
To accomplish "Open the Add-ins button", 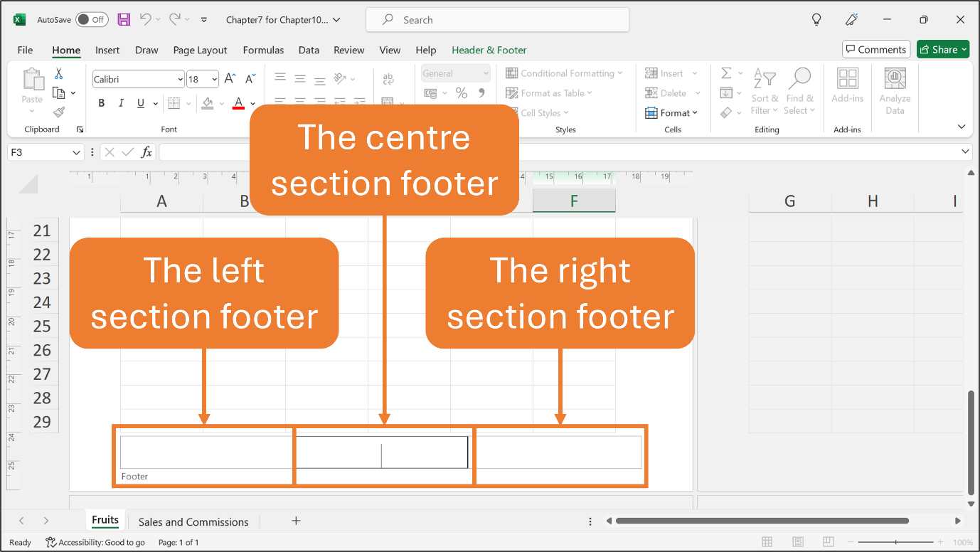I will [848, 86].
